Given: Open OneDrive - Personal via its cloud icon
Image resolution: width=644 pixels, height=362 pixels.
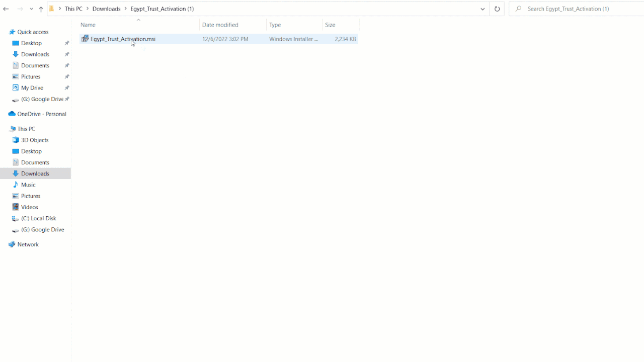Looking at the screenshot, I should click(12, 114).
